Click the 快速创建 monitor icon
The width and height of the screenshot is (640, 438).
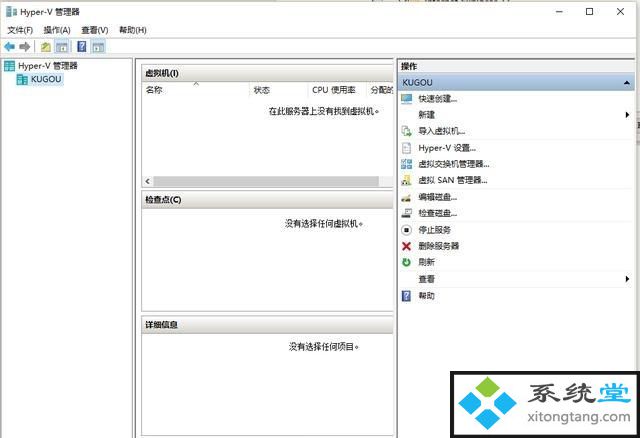tap(407, 98)
